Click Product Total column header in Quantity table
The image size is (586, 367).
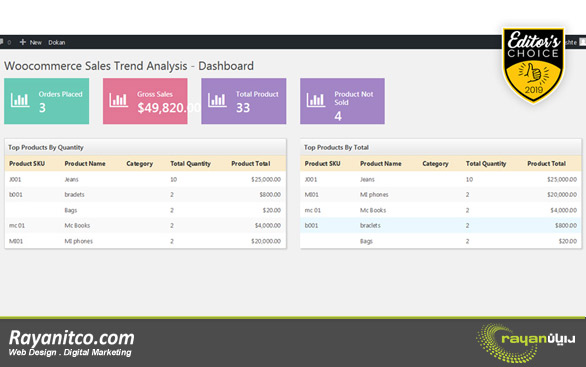point(250,164)
